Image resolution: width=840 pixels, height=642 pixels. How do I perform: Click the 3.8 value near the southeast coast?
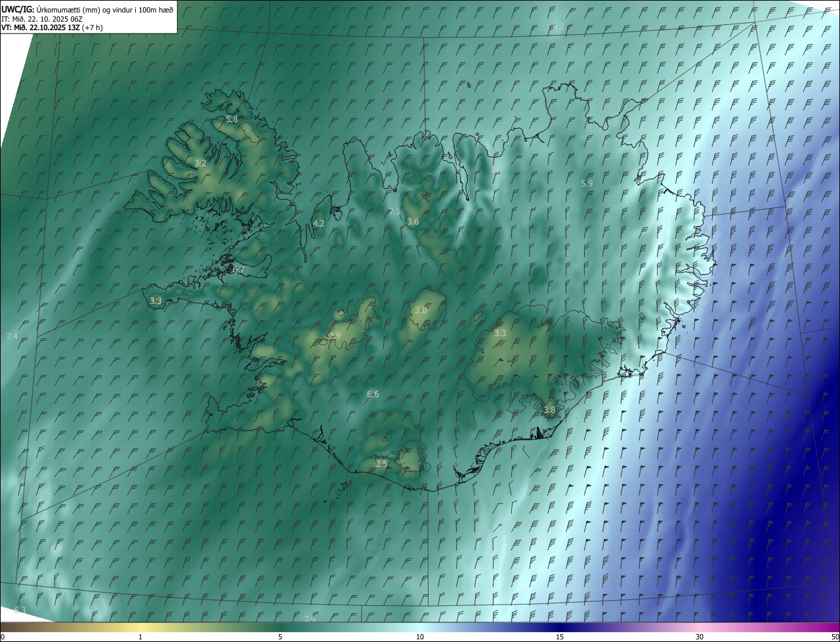click(x=549, y=410)
